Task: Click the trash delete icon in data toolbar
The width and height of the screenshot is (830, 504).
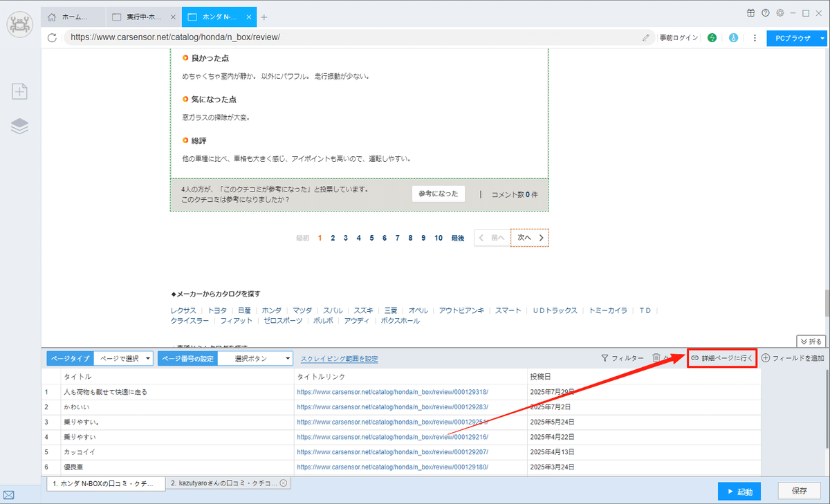Action: 656,358
